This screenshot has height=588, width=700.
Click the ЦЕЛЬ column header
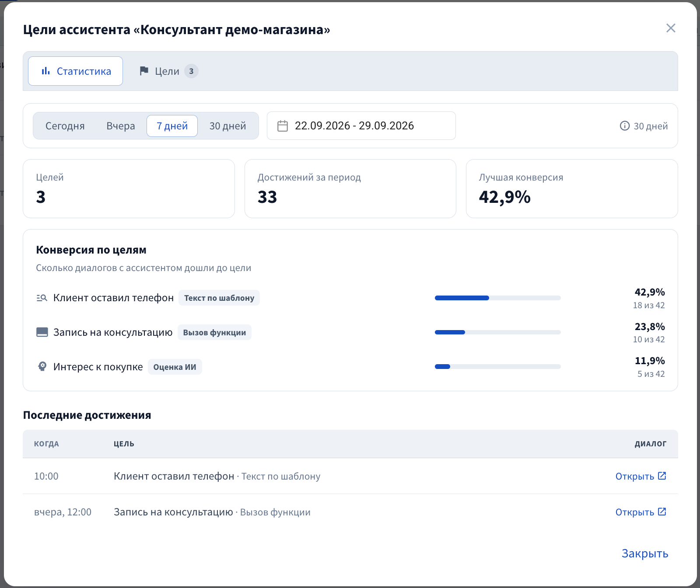coord(124,444)
